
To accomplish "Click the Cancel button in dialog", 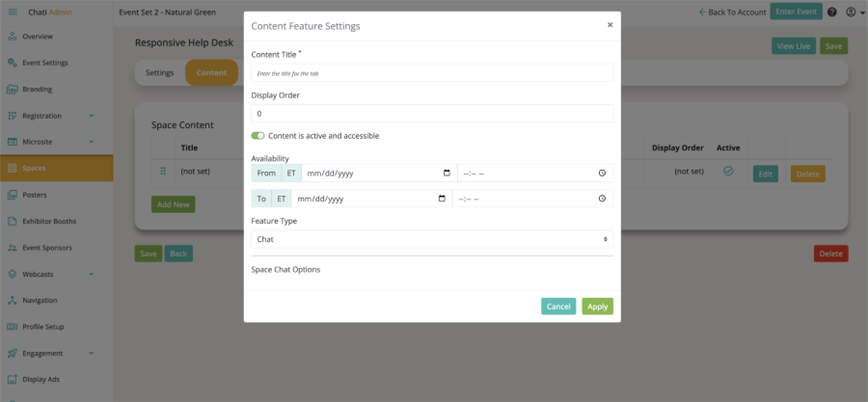I will pos(558,307).
